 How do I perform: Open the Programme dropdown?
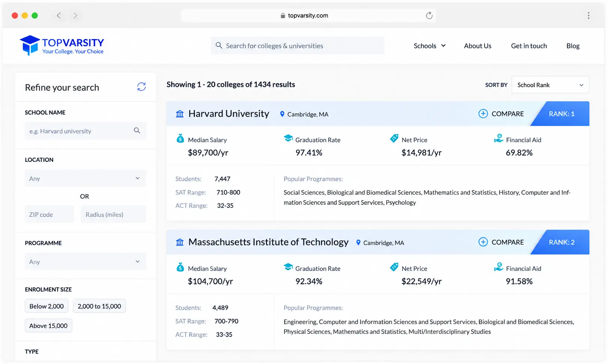coord(85,262)
